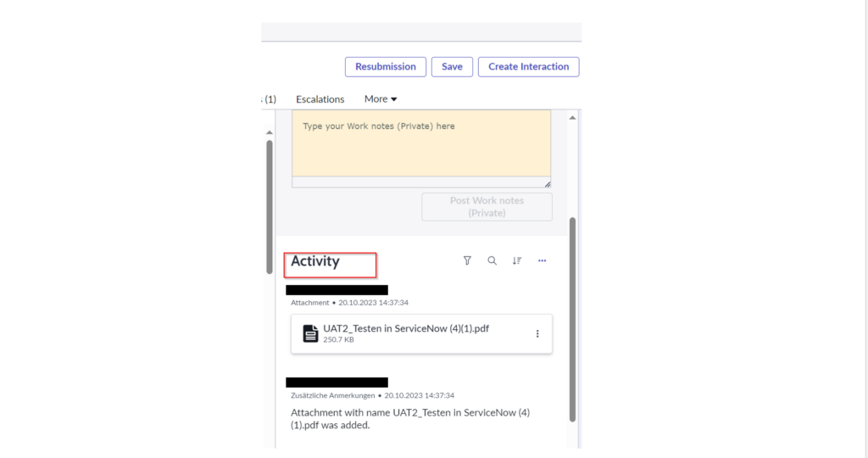This screenshot has height=458, width=868.
Task: Click the text area resize handle
Action: [547, 184]
